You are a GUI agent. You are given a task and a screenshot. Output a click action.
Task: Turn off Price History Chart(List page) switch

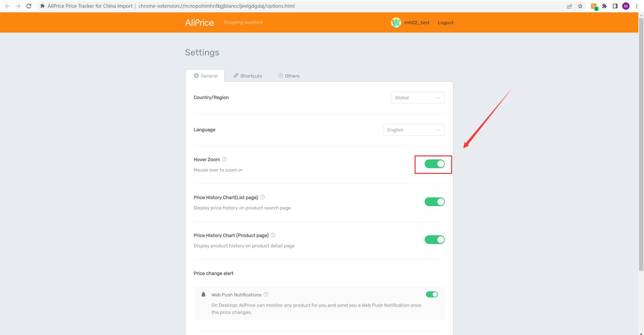pyautogui.click(x=434, y=202)
